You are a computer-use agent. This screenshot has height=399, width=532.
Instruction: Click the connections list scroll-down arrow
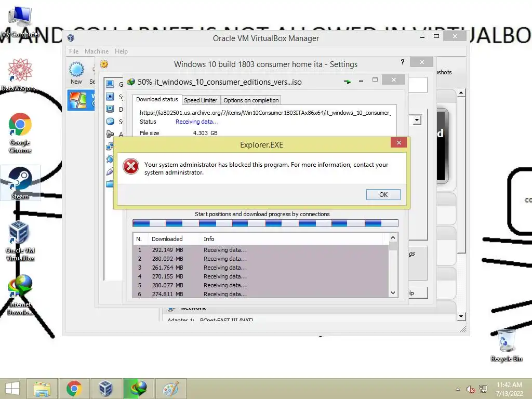(x=393, y=293)
